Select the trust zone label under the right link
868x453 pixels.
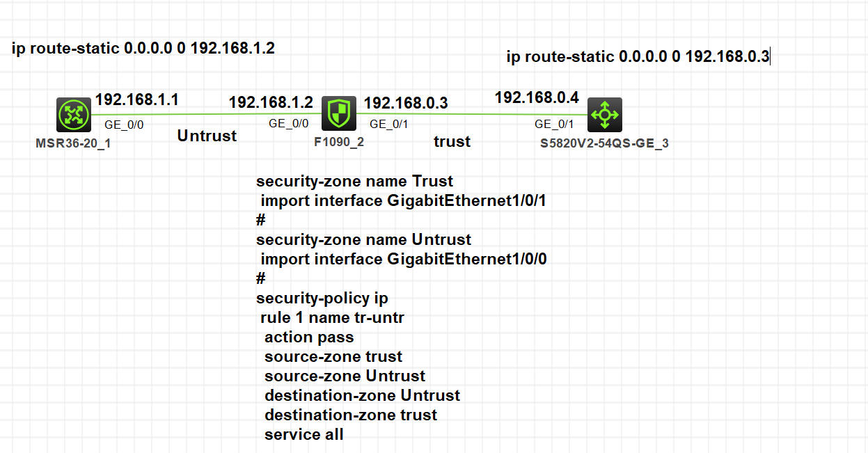click(x=452, y=141)
